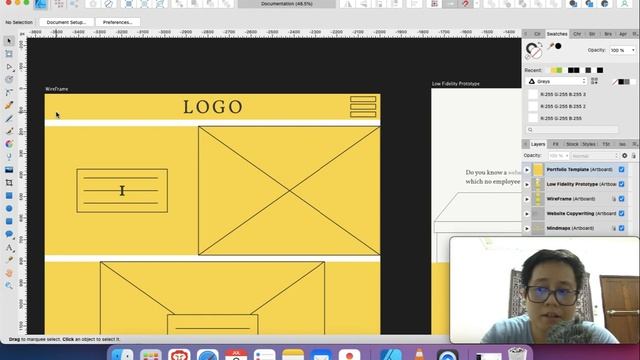Toggle lock on WireFrame layer

click(613, 199)
